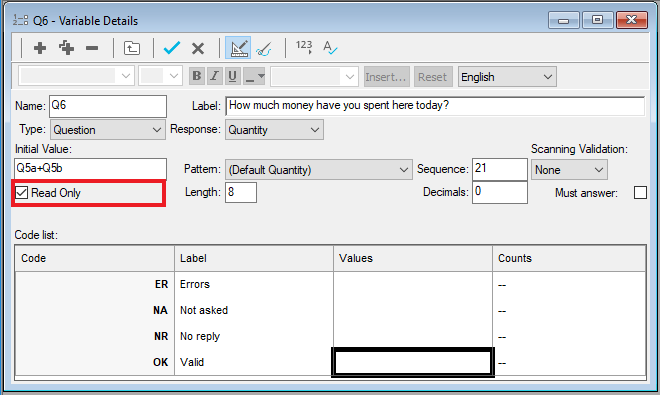Click the Reset button

(x=433, y=77)
